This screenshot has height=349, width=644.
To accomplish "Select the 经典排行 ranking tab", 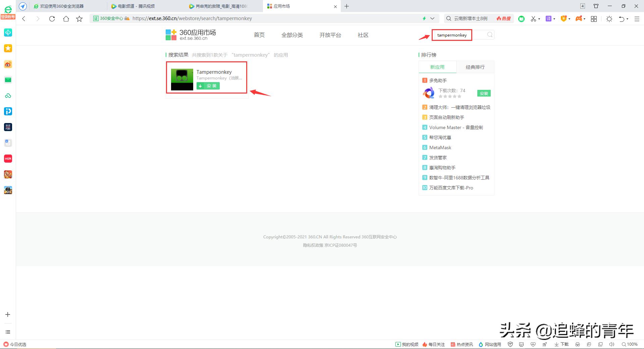I will click(475, 67).
